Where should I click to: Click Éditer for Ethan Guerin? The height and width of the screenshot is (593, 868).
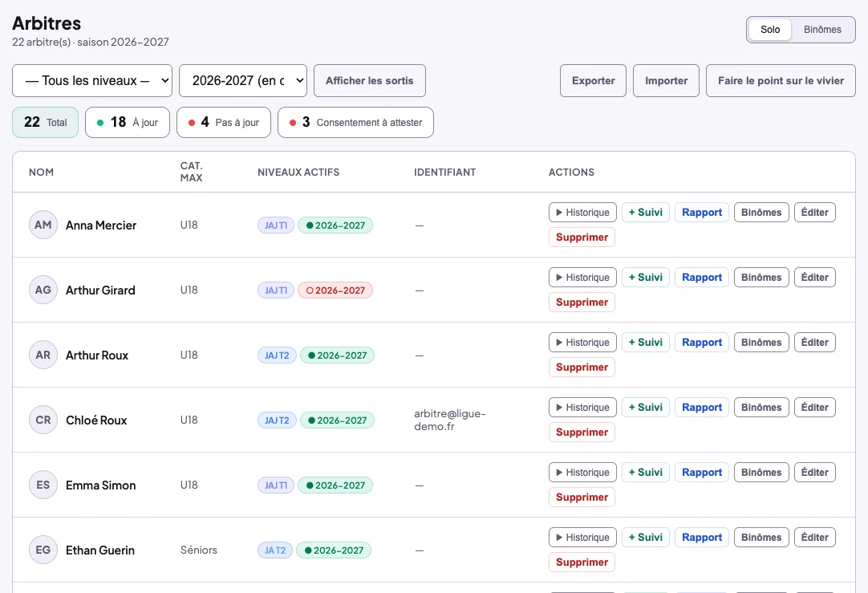click(x=814, y=537)
